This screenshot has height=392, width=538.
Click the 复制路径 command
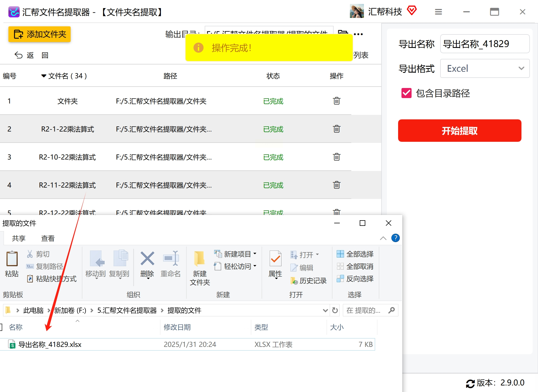click(45, 266)
